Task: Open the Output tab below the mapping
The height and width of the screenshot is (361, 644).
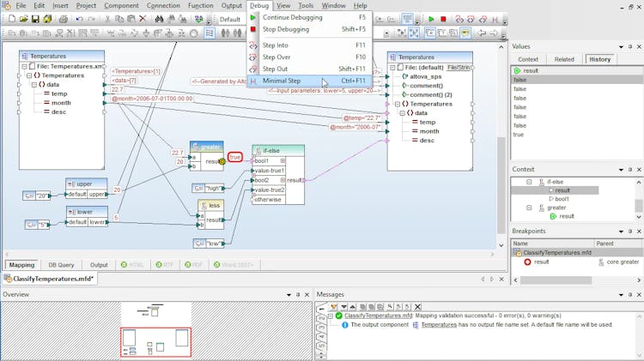Action: 99,265
